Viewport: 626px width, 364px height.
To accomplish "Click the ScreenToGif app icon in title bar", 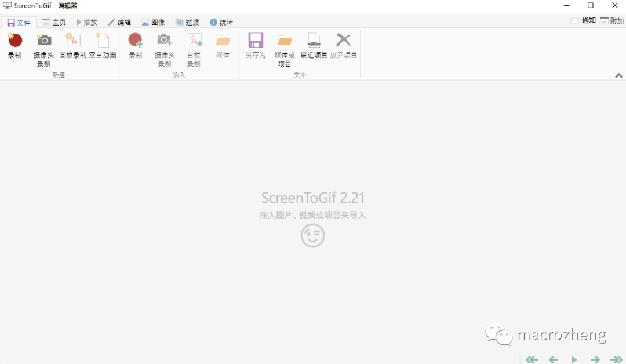I will (x=7, y=6).
